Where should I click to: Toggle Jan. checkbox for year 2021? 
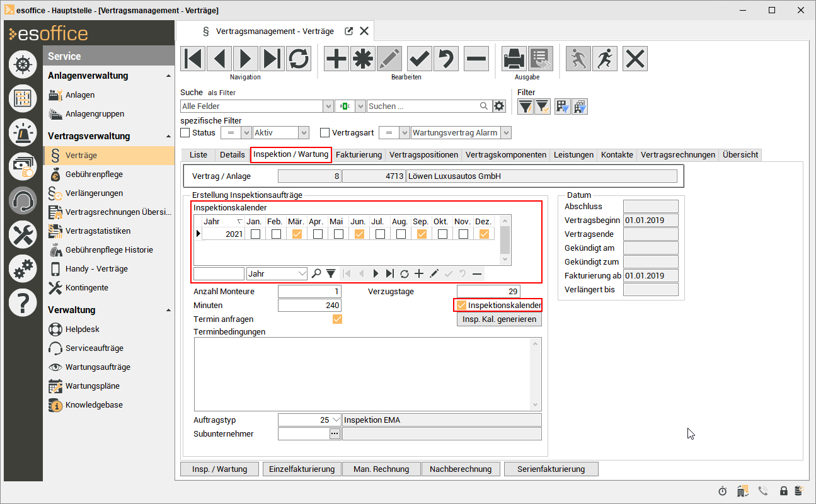255,234
